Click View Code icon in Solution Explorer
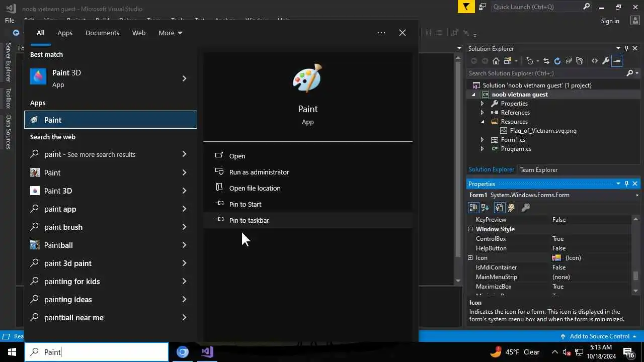644x362 pixels. click(x=595, y=61)
